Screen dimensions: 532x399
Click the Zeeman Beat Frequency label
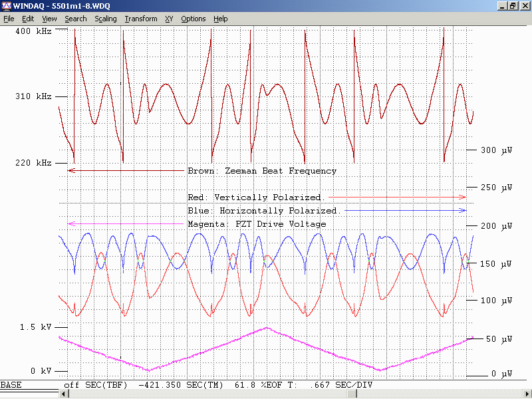262,171
